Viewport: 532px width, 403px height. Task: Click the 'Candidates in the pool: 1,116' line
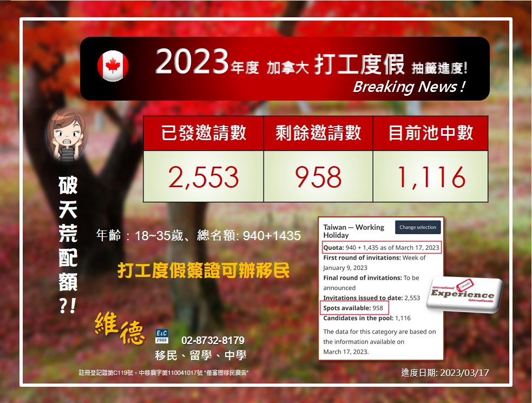[x=367, y=318]
